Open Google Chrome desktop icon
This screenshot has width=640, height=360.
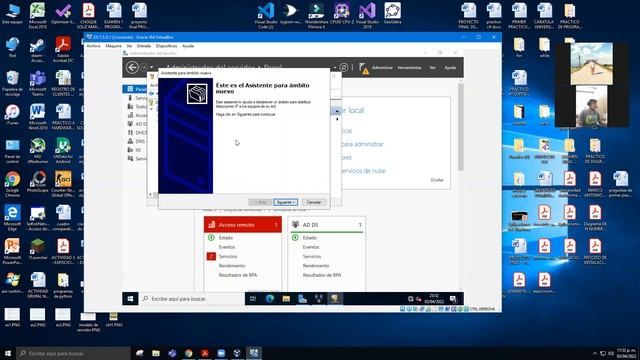pyautogui.click(x=12, y=184)
